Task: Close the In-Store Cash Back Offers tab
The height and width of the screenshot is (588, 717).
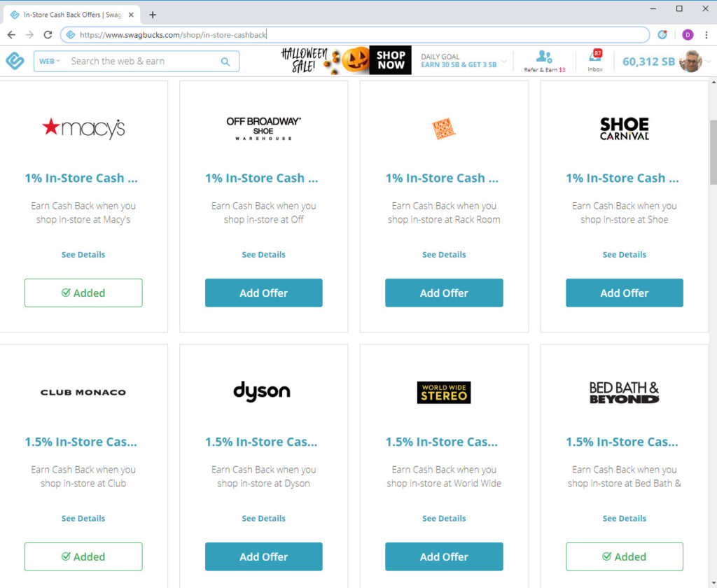Action: point(131,15)
